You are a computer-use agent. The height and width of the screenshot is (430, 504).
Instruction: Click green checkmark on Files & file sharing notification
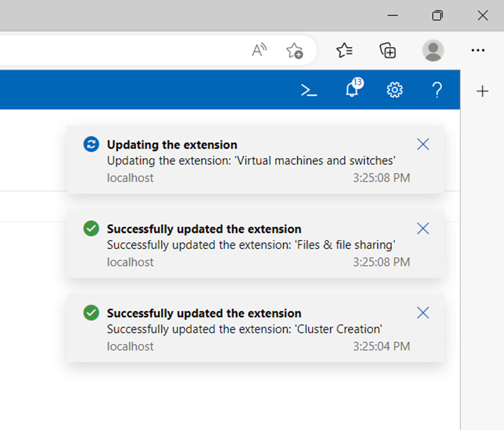pos(91,229)
